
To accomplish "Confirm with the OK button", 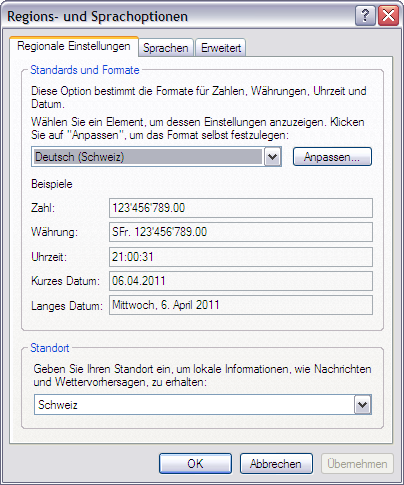I will tap(195, 463).
